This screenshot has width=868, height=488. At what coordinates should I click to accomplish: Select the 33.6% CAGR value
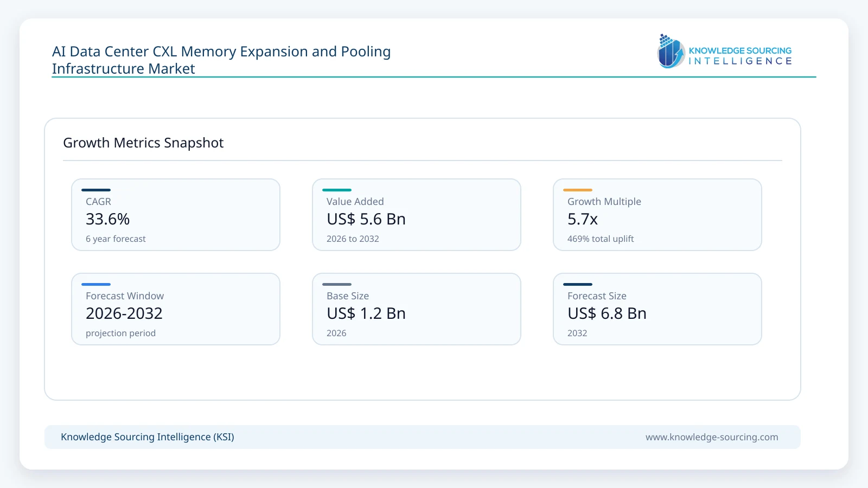(107, 219)
